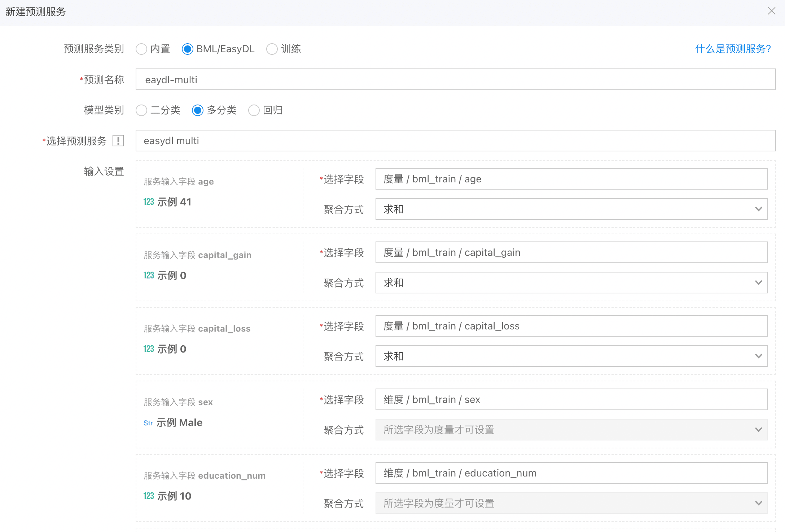Click the 123 numeric type icon for age
This screenshot has height=532, width=785.
[149, 202]
